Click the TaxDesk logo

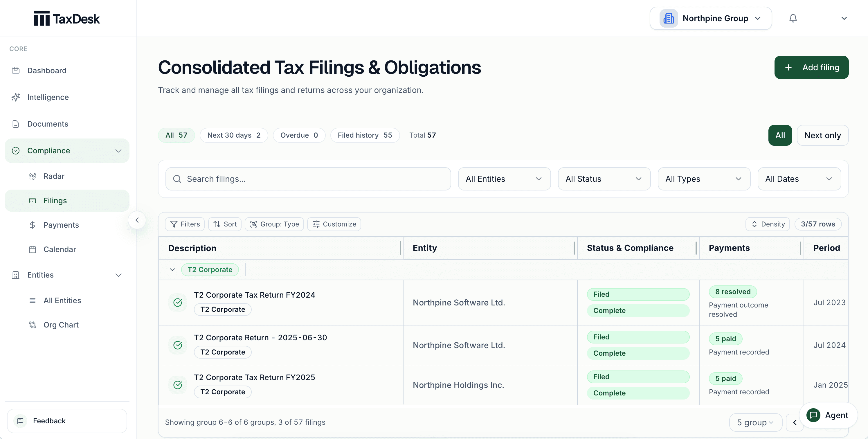[67, 19]
